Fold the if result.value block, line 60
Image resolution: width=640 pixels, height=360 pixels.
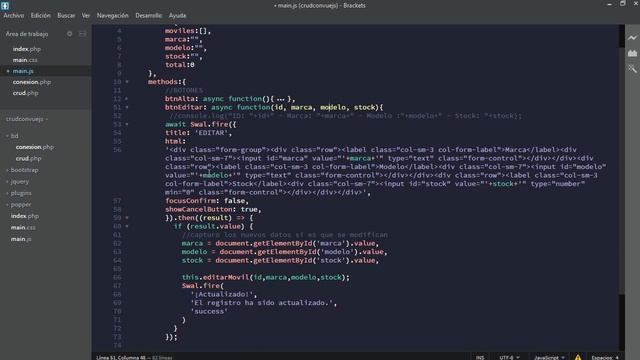click(x=127, y=226)
